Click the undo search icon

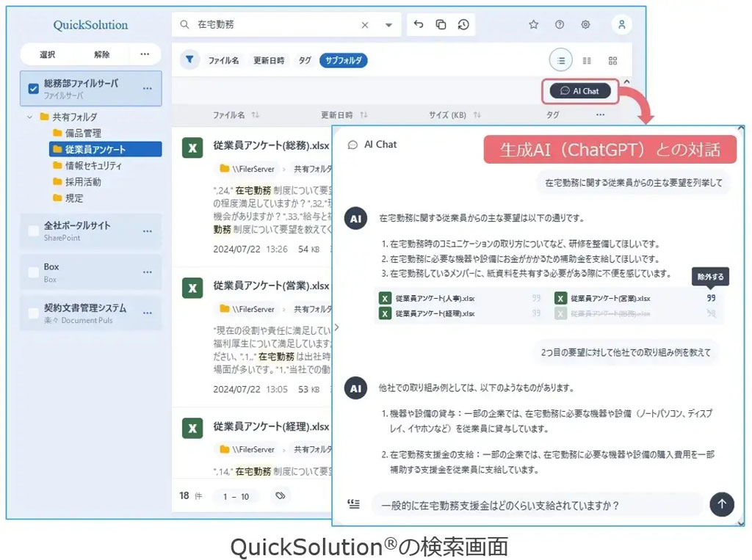(419, 24)
